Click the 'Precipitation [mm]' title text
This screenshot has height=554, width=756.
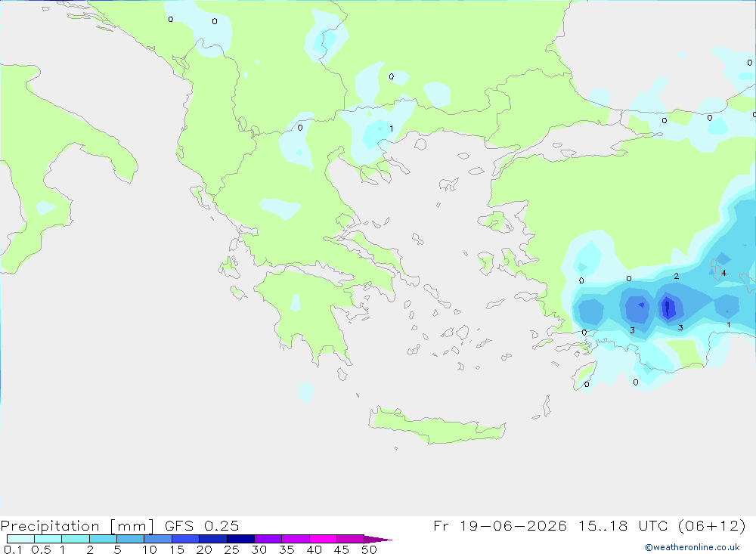(x=77, y=526)
